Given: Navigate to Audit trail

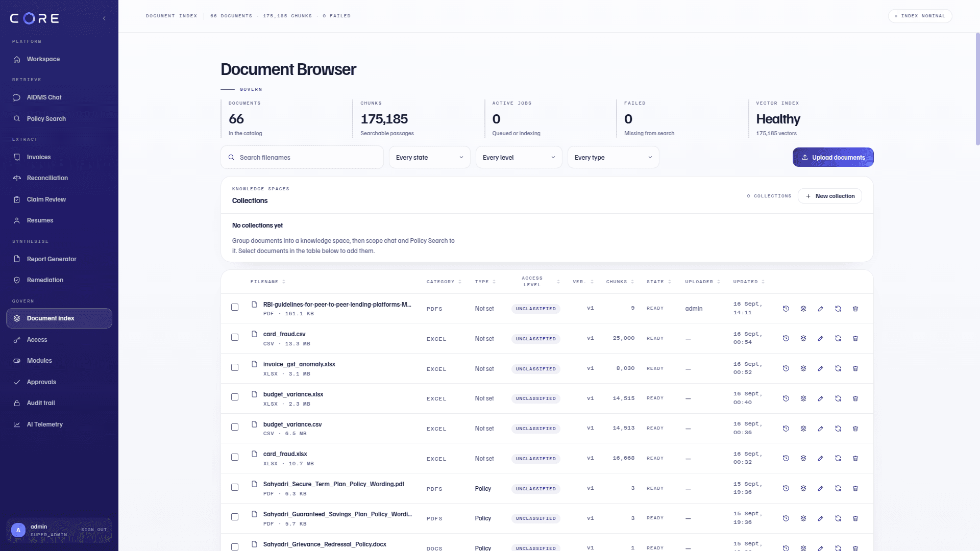Looking at the screenshot, I should point(59,403).
